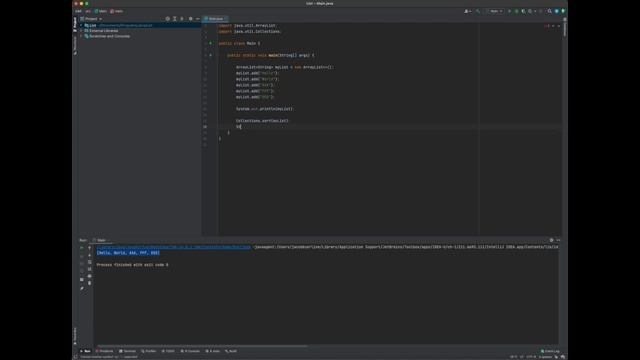Click the Run console horizontal scrollbar
Screen dimensions: 640x360
[x=202, y=346]
